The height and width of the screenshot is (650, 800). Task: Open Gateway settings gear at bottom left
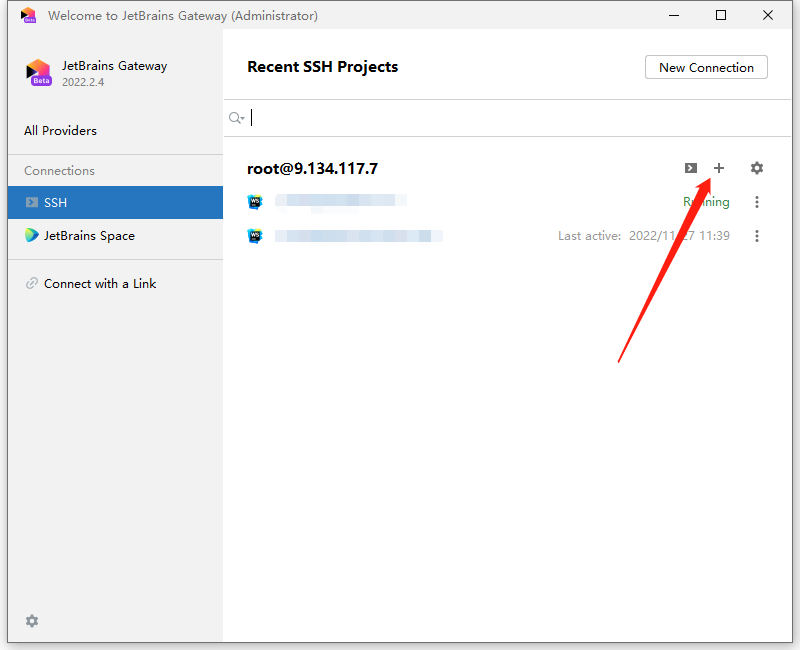(32, 621)
